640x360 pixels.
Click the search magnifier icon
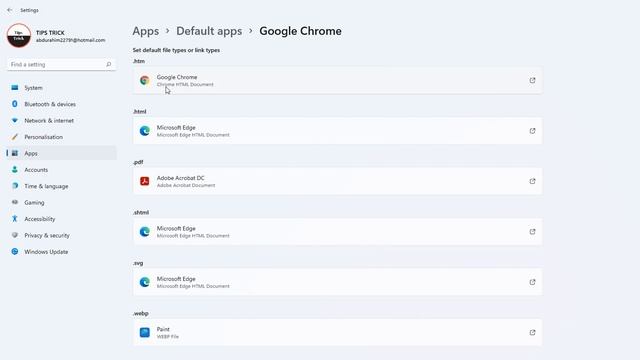click(x=109, y=64)
